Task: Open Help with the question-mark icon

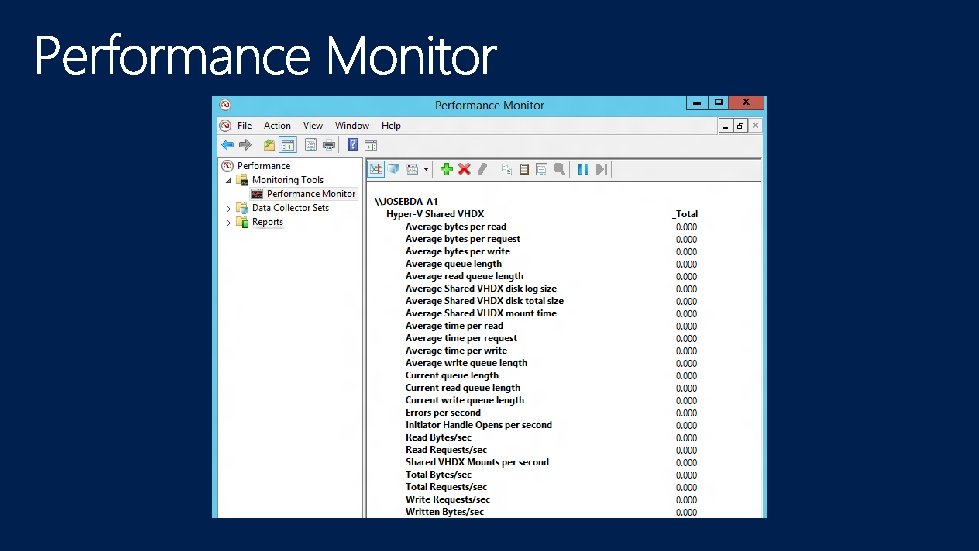Action: pyautogui.click(x=353, y=145)
